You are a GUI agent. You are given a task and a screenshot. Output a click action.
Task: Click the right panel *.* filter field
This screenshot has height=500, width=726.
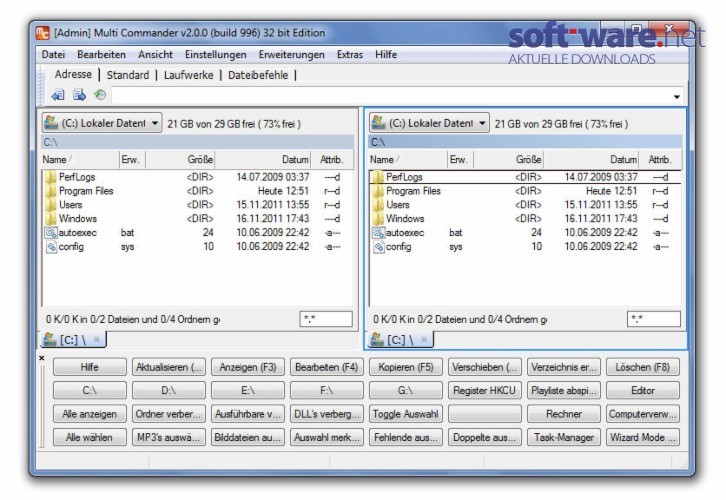click(x=654, y=319)
